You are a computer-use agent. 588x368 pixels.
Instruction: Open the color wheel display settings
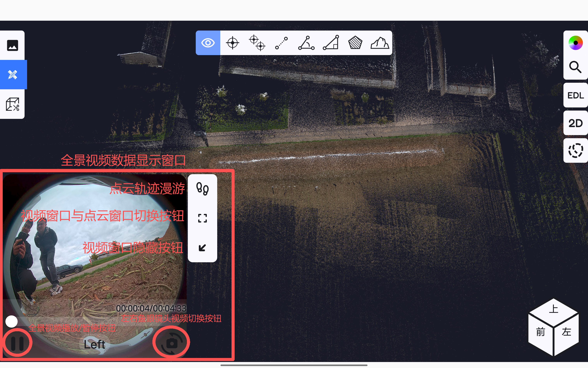pos(575,43)
